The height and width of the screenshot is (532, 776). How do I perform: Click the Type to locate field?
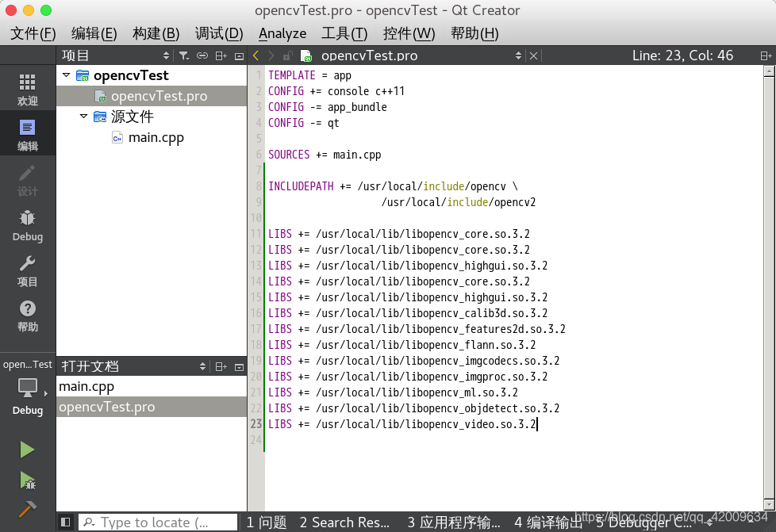pyautogui.click(x=158, y=522)
